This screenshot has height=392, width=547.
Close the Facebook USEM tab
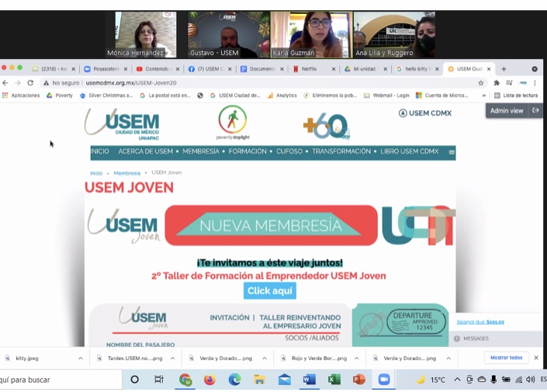pyautogui.click(x=230, y=69)
